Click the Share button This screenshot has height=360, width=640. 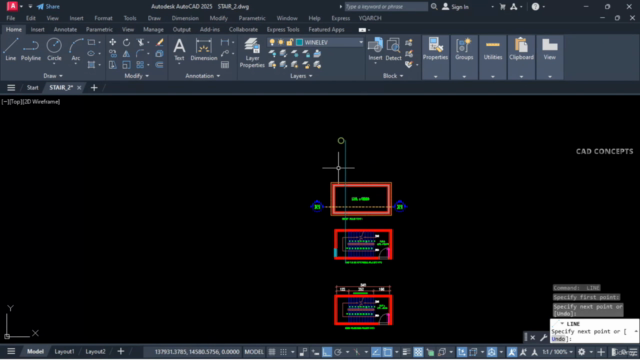coord(48,7)
